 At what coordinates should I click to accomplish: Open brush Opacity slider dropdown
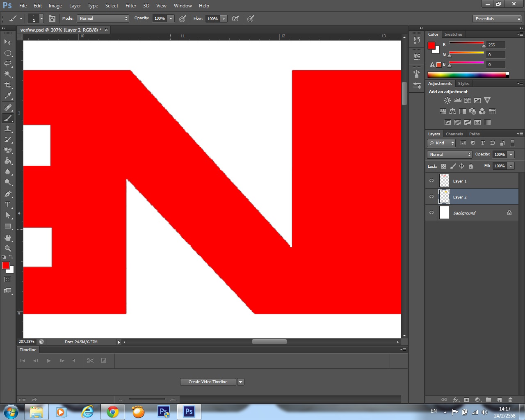click(x=171, y=18)
